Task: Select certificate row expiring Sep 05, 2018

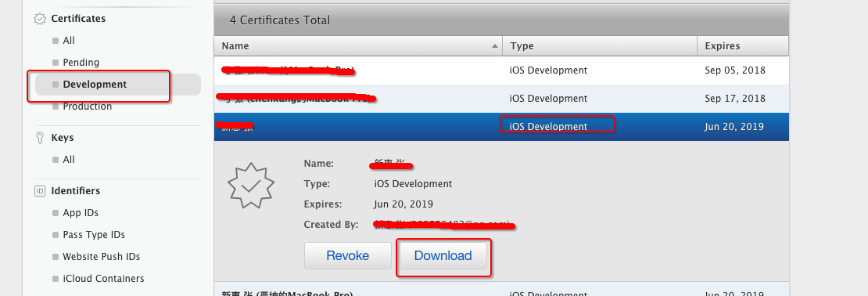Action: [501, 70]
